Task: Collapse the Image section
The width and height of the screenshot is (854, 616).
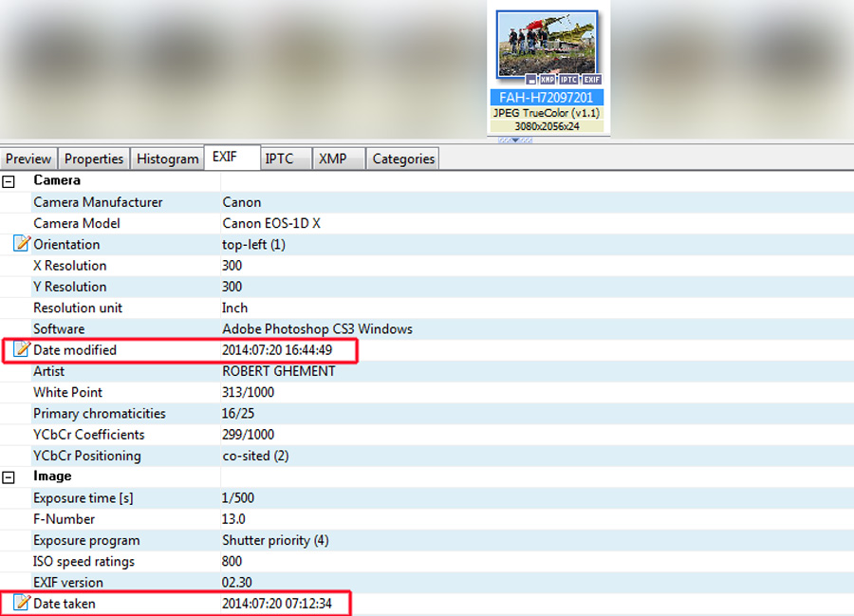Action: (9, 477)
